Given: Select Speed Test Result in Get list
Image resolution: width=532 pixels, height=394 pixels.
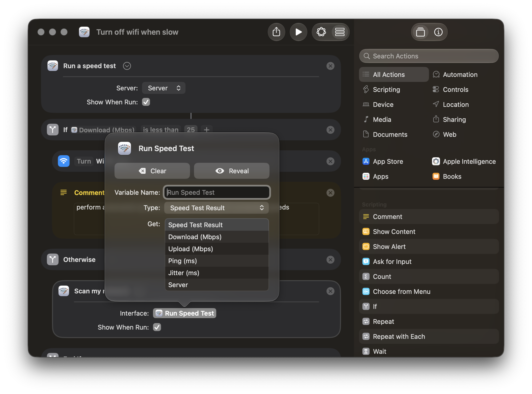Looking at the screenshot, I should (217, 225).
